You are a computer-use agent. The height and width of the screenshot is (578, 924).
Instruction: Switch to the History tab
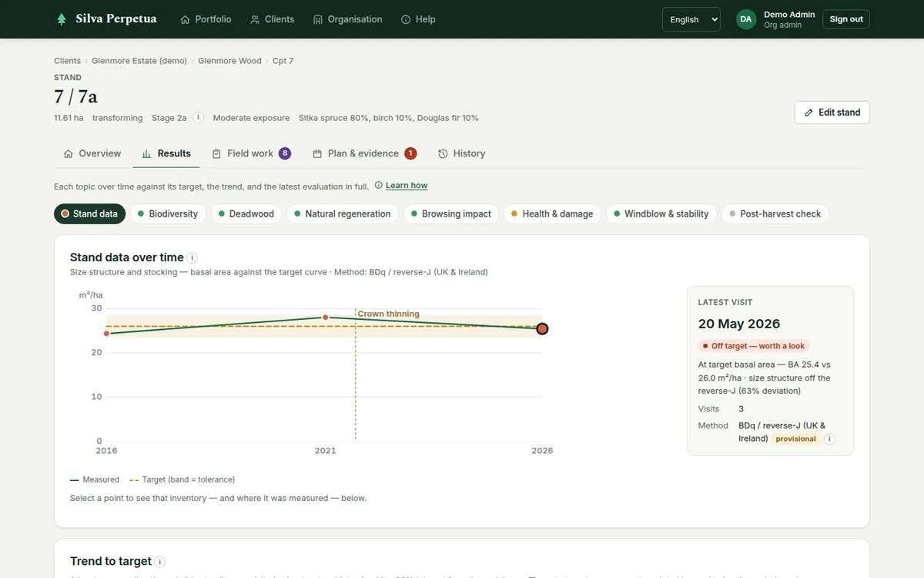(462, 153)
